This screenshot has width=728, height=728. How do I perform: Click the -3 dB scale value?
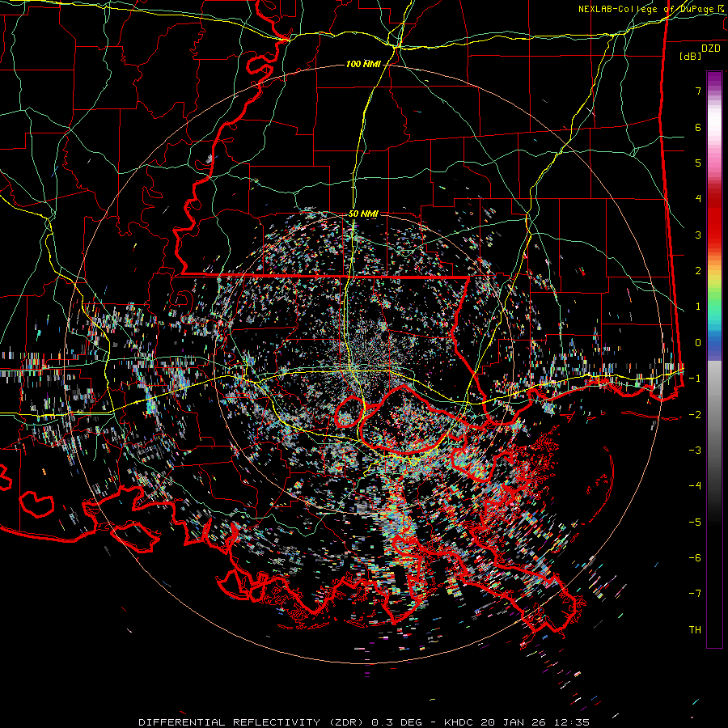(695, 451)
